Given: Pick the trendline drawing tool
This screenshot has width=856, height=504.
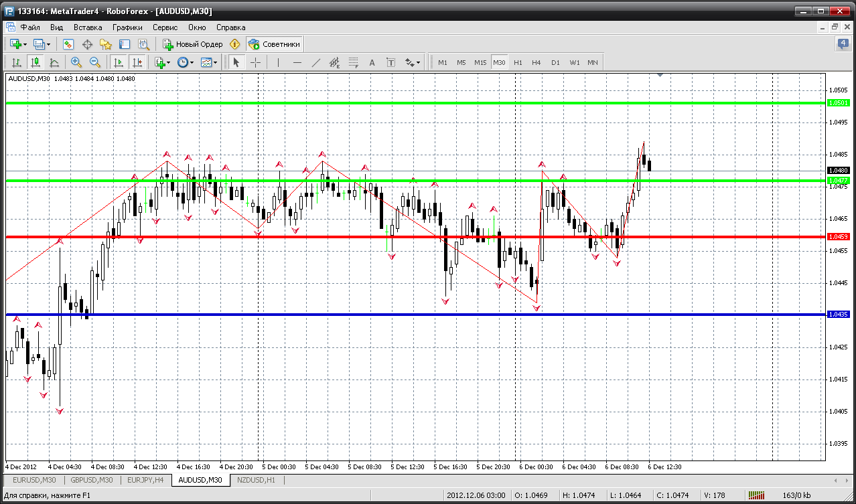Looking at the screenshot, I should (316, 62).
